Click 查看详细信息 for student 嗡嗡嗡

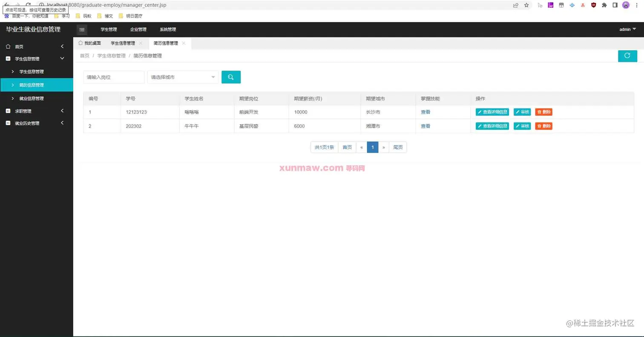pyautogui.click(x=492, y=112)
